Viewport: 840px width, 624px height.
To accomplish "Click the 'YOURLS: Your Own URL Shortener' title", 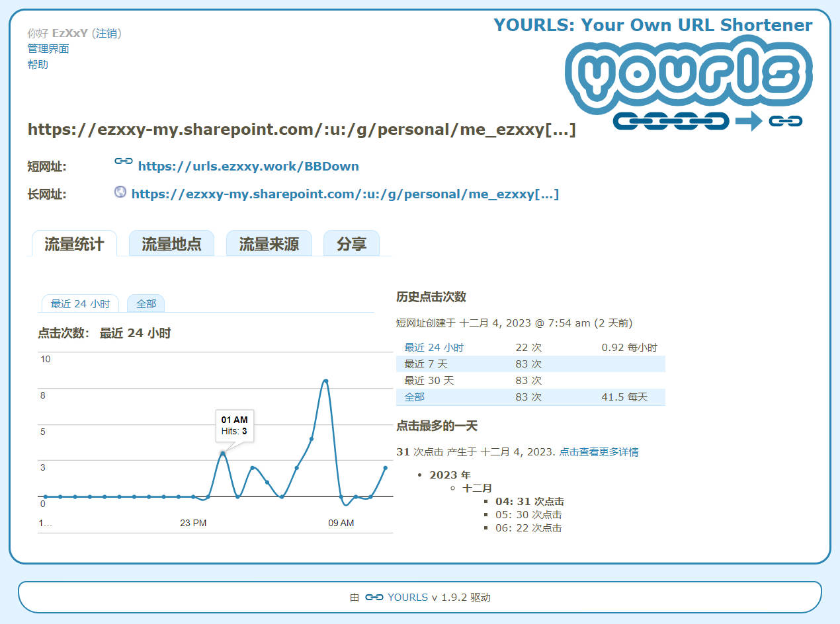I will (653, 25).
